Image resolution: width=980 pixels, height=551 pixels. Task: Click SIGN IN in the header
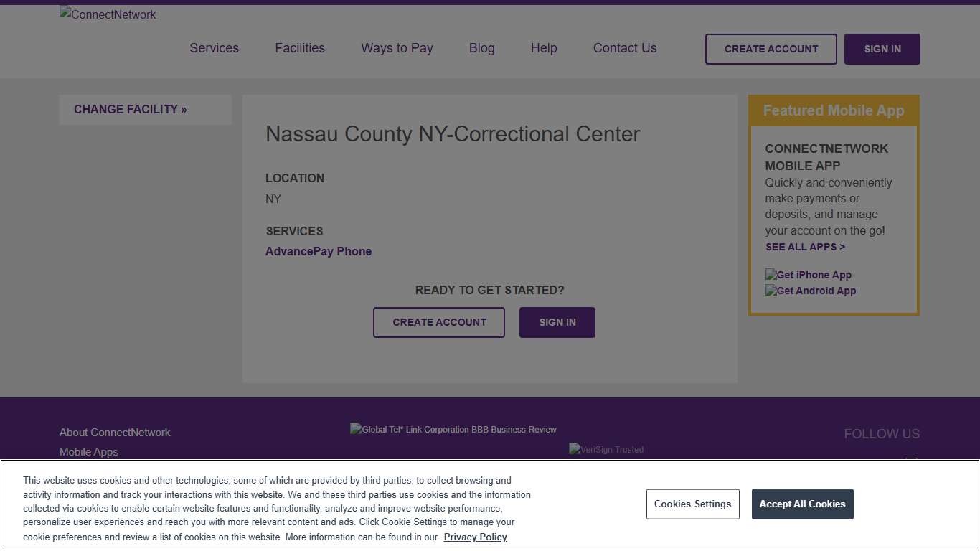(882, 49)
